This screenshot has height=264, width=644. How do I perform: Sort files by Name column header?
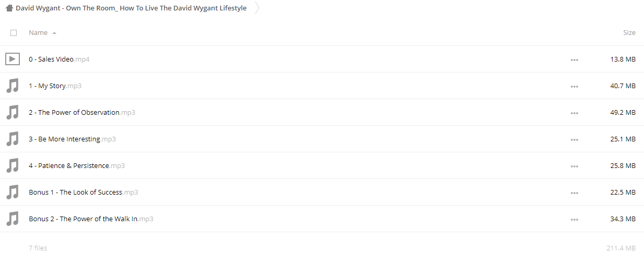[38, 32]
